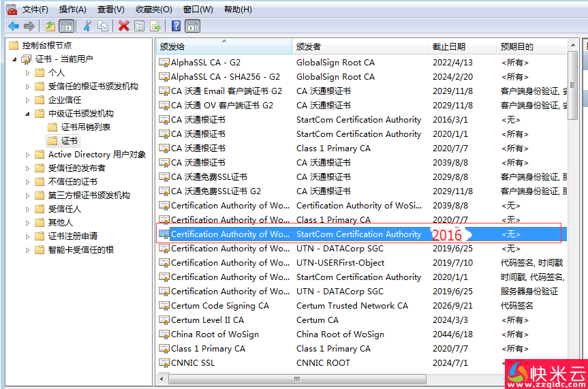
Task: Click the certificate icon of Certum Code Signing CA
Action: (164, 306)
